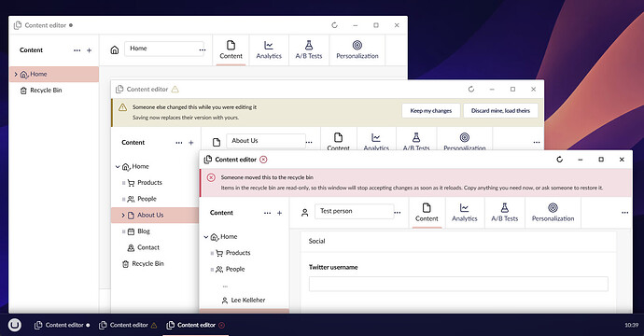The image size is (644, 336).
Task: Open overflow menu in About Us window toolbar
Action: (x=537, y=142)
